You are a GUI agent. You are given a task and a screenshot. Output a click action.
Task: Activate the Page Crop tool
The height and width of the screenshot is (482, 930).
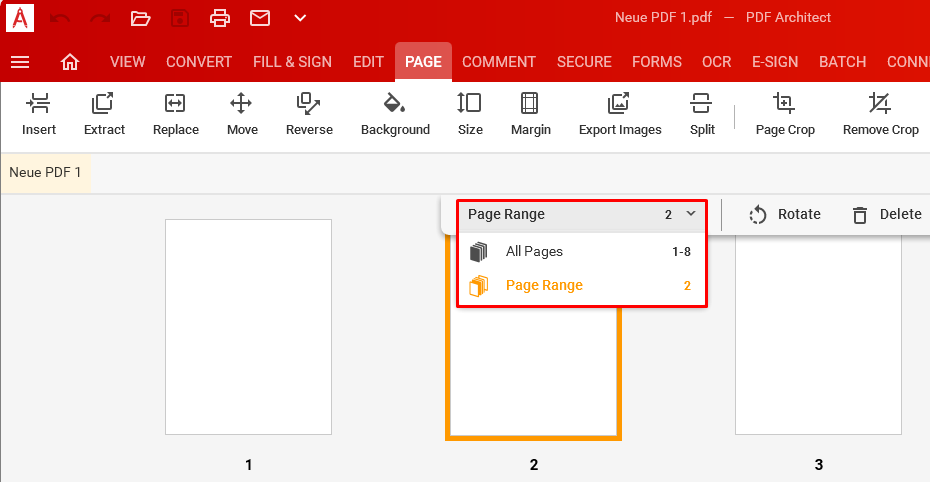(x=785, y=114)
